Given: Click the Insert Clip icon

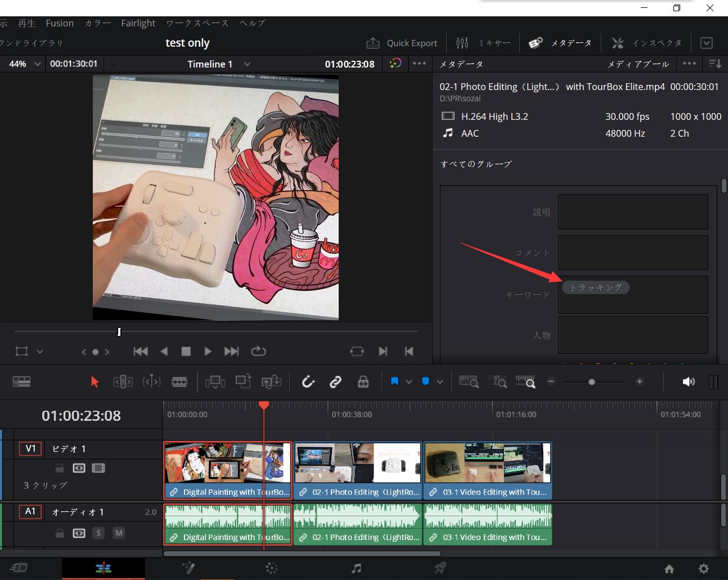Looking at the screenshot, I should tap(215, 382).
